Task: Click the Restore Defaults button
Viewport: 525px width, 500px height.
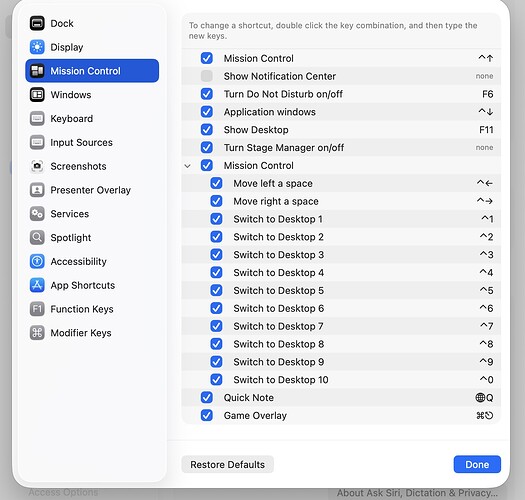Action: (x=227, y=464)
